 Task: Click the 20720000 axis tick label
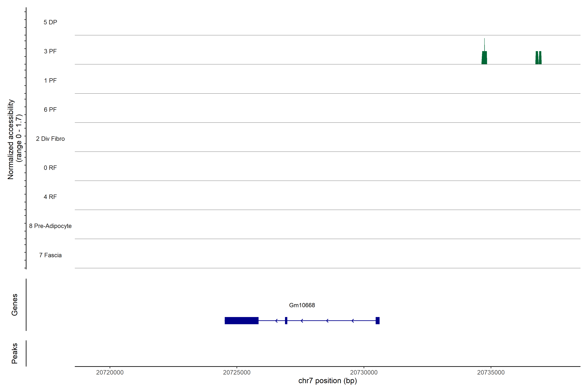point(110,373)
